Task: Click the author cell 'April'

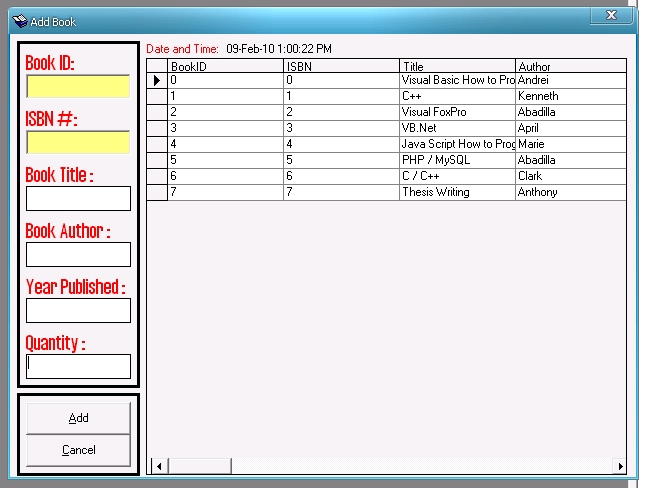Action: pyautogui.click(x=571, y=128)
